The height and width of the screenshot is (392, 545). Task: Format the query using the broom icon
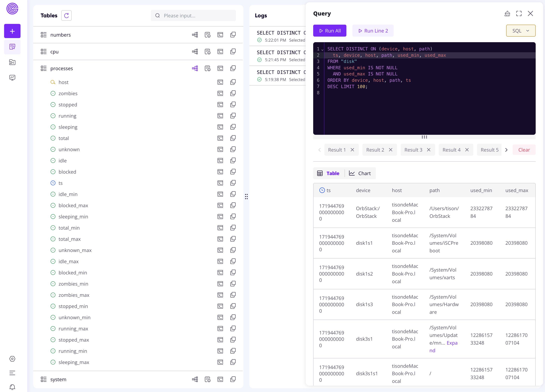(507, 14)
